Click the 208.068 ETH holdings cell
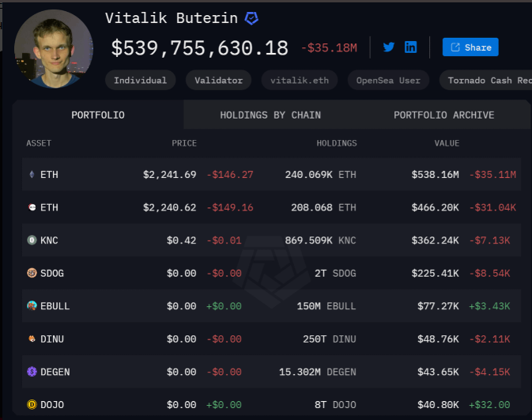This screenshot has height=420, width=532. pos(323,207)
